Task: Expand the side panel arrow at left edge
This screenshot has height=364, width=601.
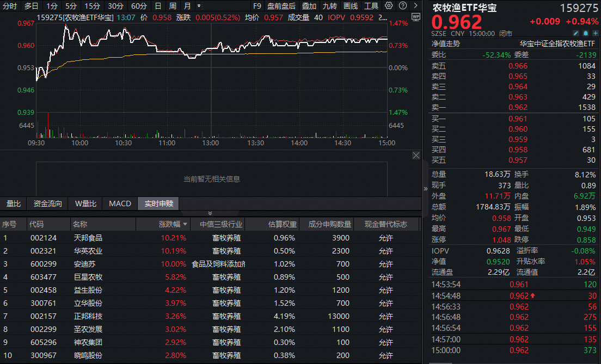Action: (x=425, y=189)
